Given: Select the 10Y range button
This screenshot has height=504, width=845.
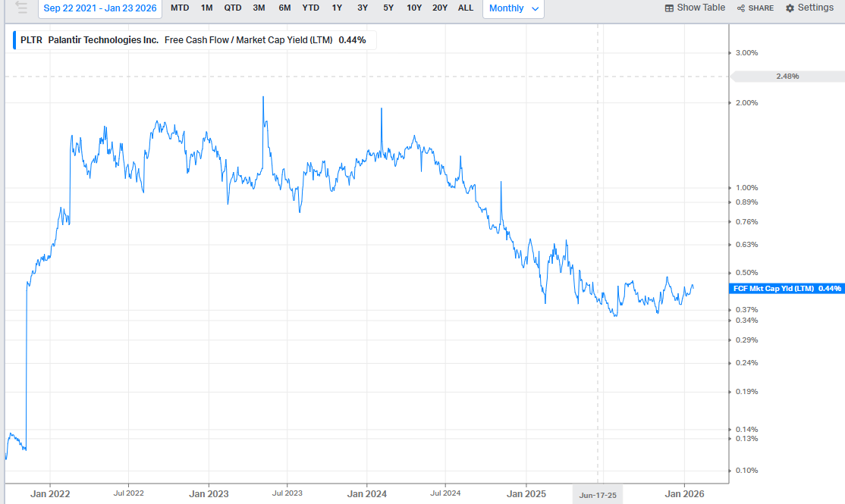Looking at the screenshot, I should (414, 8).
